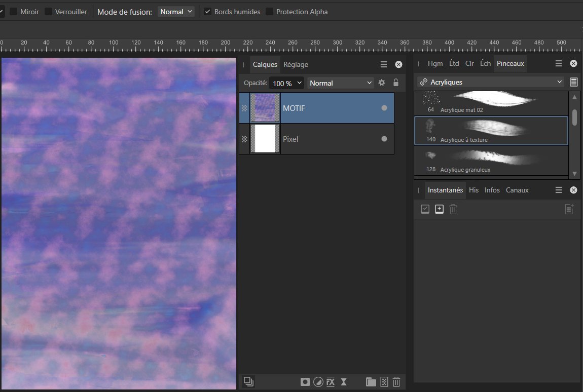583x392 pixels.
Task: Toggle the layer lock padlock icon
Action: tap(396, 83)
